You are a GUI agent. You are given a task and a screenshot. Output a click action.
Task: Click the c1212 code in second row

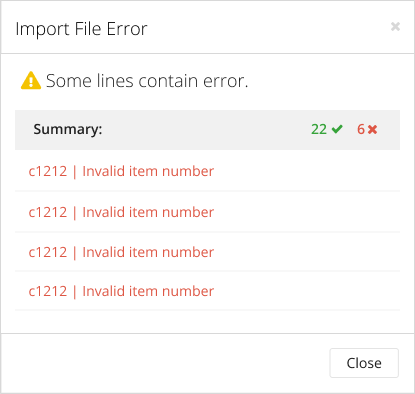[48, 212]
